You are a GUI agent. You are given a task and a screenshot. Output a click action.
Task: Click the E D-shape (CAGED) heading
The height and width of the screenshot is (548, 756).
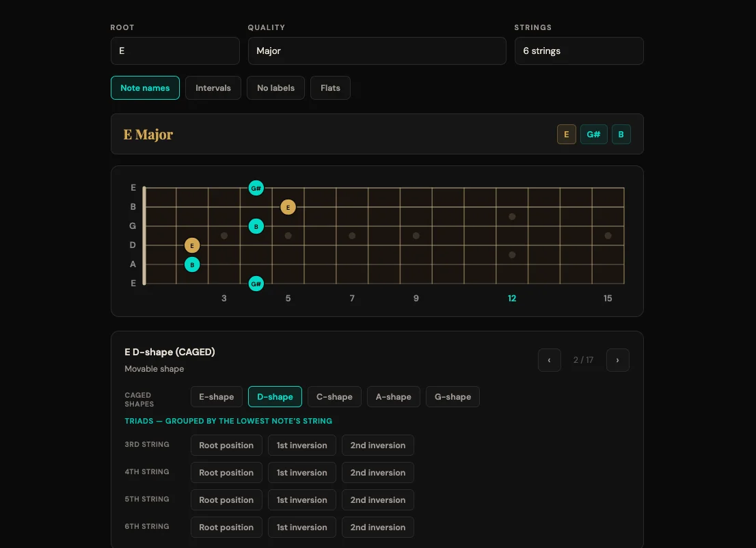pos(170,352)
